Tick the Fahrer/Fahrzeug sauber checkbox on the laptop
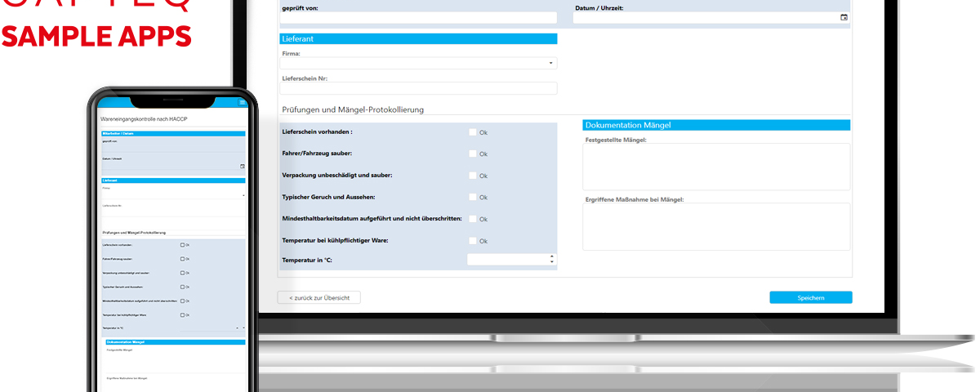Screen dimensions: 980x392 473,154
